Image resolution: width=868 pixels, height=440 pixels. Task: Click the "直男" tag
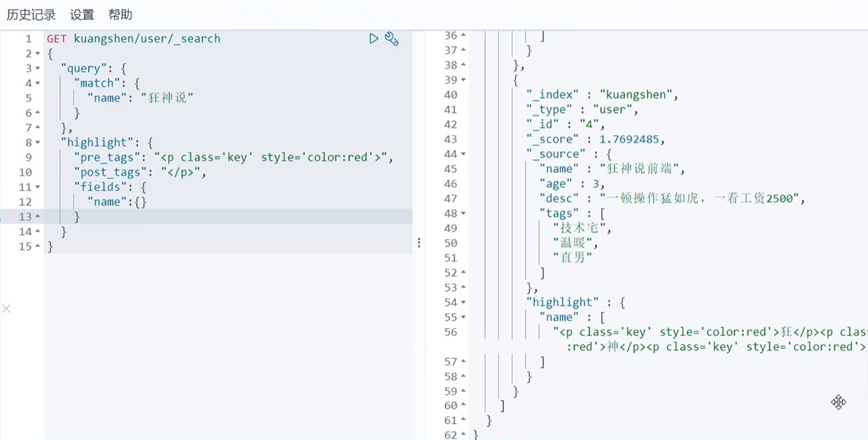pyautogui.click(x=573, y=258)
